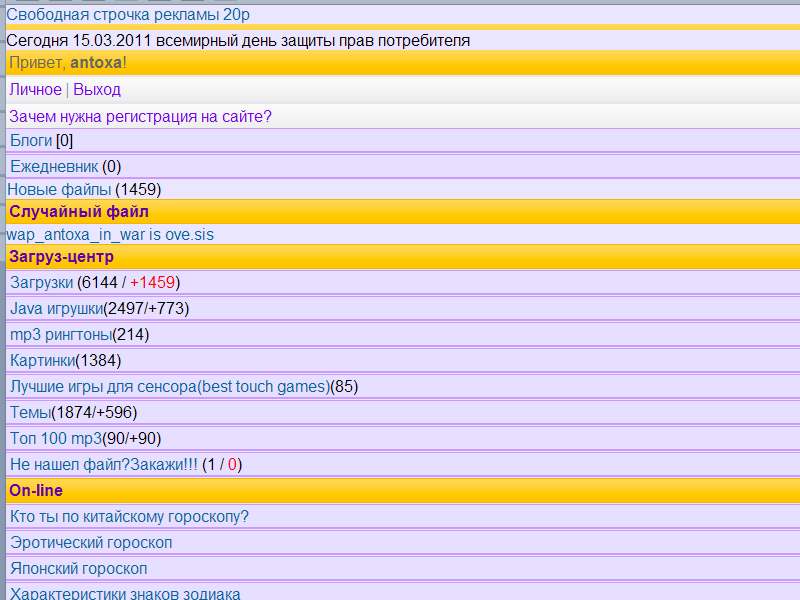Open Топ 100 mp3 list
The height and width of the screenshot is (600, 800).
[x=56, y=438]
